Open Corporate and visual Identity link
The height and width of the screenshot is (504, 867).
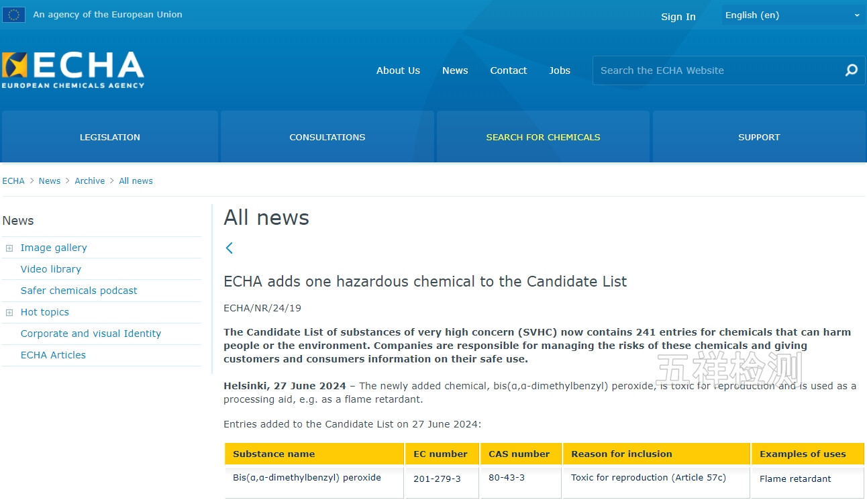pos(91,334)
